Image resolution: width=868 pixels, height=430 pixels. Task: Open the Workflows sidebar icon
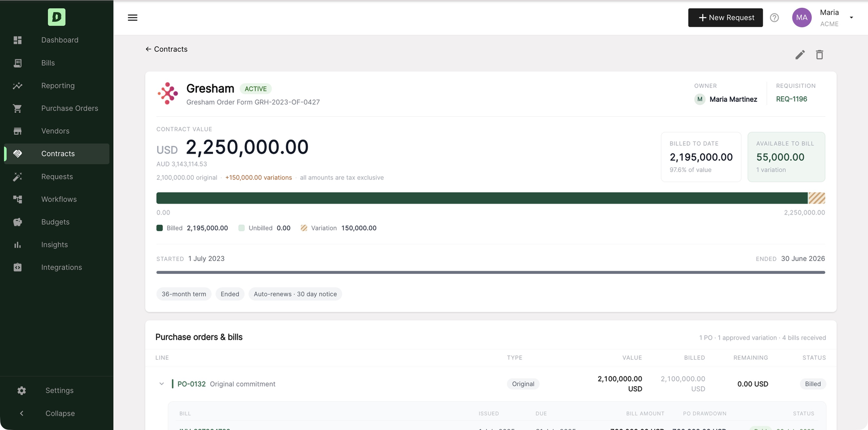18,199
